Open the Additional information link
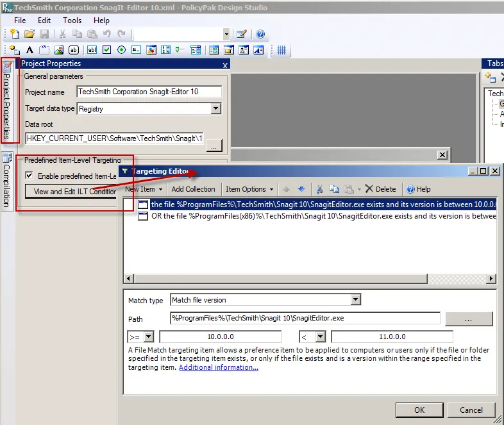The height and width of the screenshot is (425, 504). pos(219,367)
